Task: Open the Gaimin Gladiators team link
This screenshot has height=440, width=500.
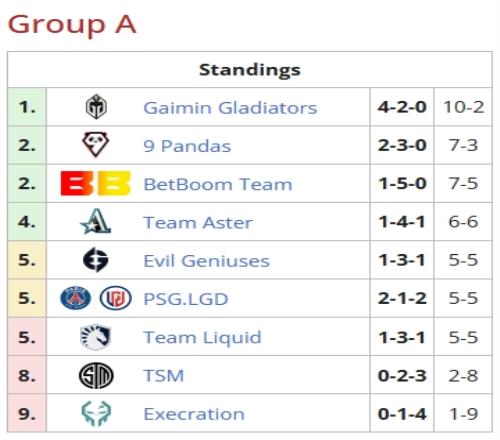Action: click(230, 108)
